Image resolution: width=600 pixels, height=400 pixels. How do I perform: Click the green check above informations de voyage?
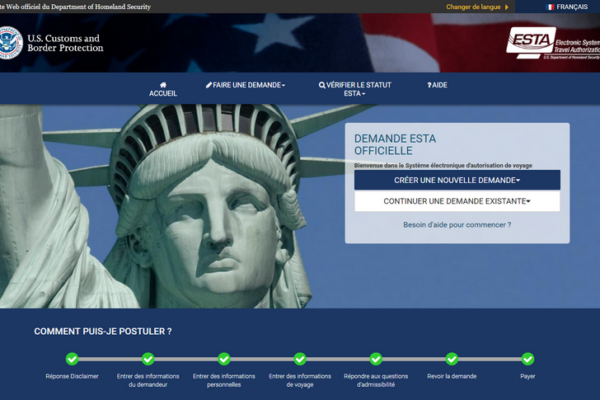click(300, 359)
